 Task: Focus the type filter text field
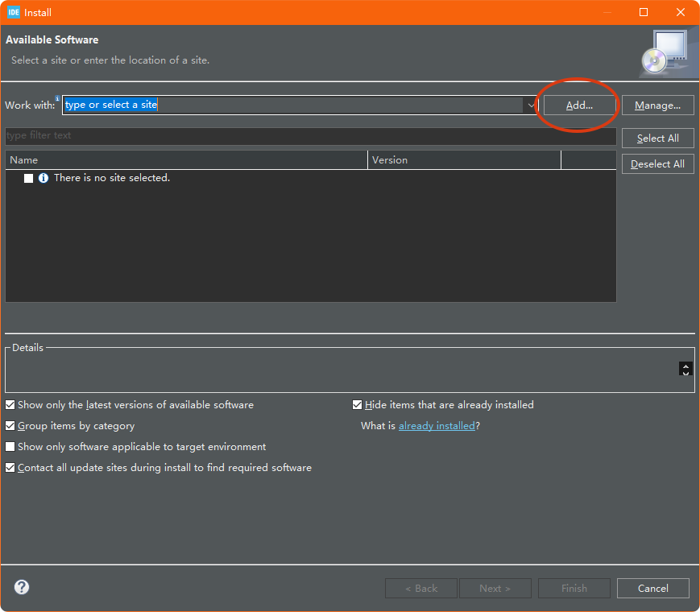click(310, 136)
